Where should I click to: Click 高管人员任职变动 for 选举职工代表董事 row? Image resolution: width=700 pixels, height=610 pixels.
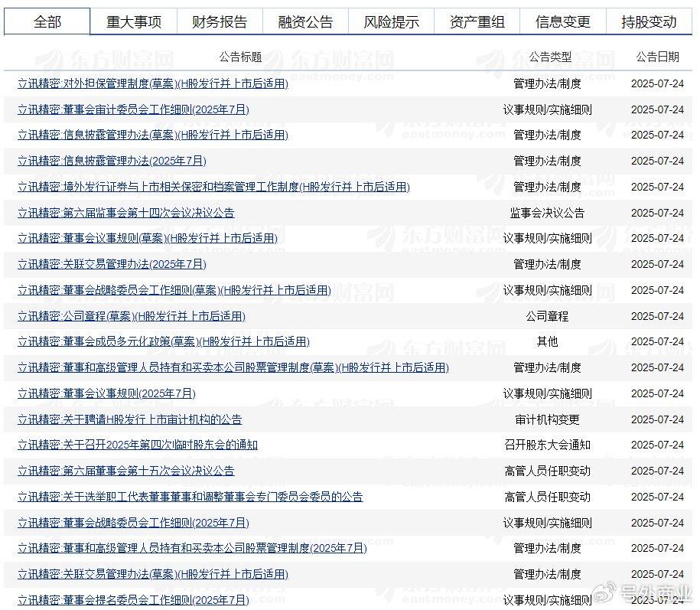547,497
